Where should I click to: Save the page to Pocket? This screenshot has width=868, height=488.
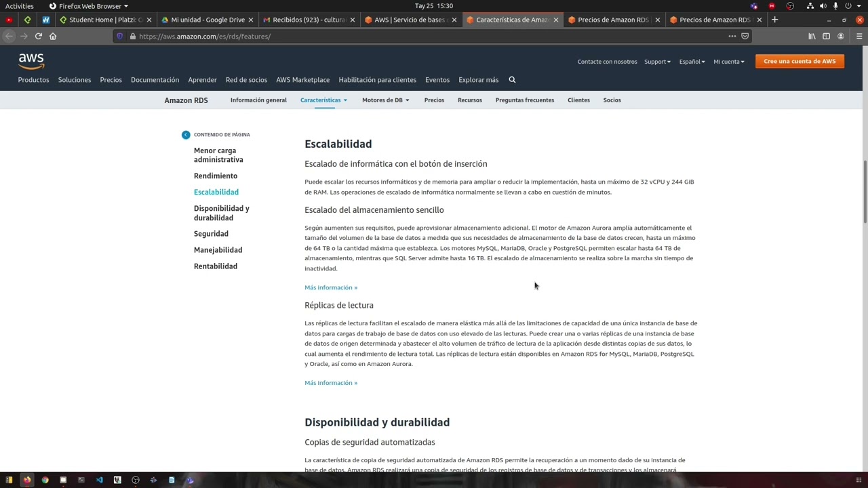[x=745, y=36]
